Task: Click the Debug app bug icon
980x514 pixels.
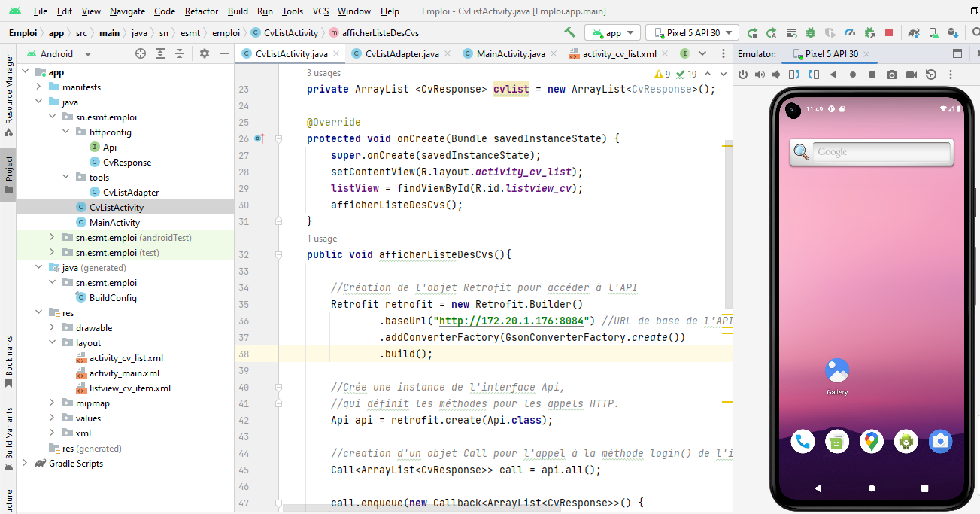Action: pos(811,32)
